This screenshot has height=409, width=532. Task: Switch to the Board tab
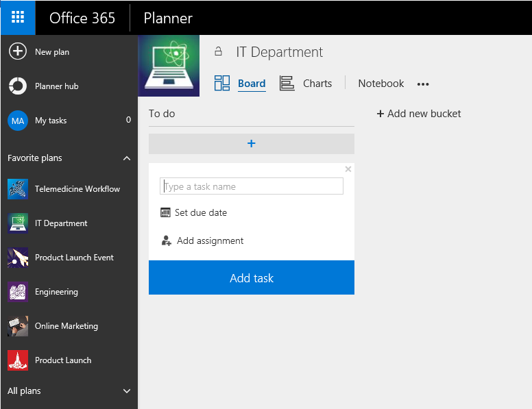tap(252, 84)
